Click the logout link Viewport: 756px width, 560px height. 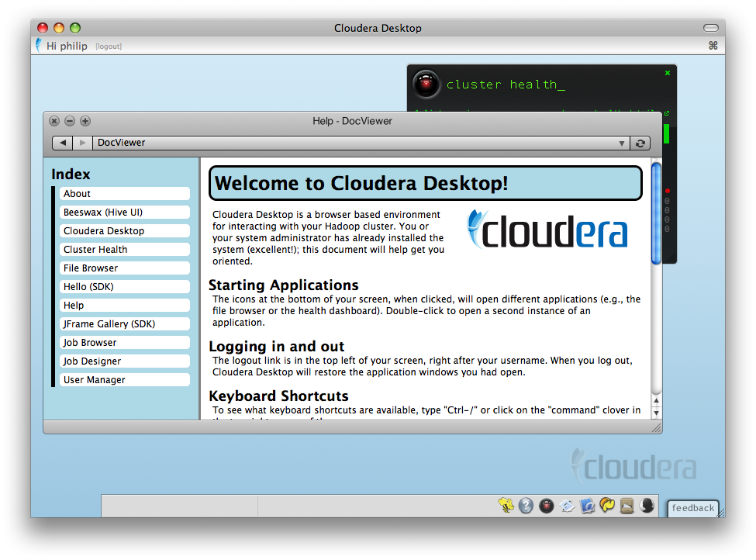point(109,47)
